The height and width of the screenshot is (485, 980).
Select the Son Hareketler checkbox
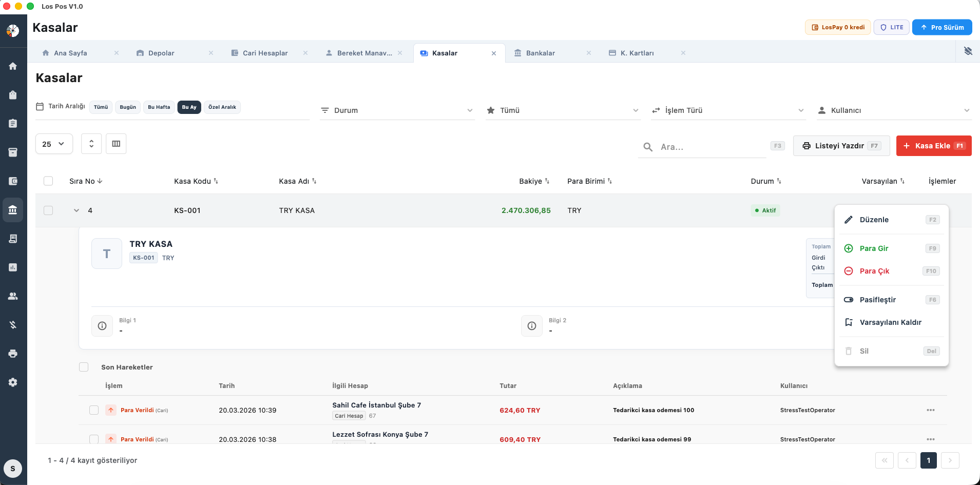(84, 367)
